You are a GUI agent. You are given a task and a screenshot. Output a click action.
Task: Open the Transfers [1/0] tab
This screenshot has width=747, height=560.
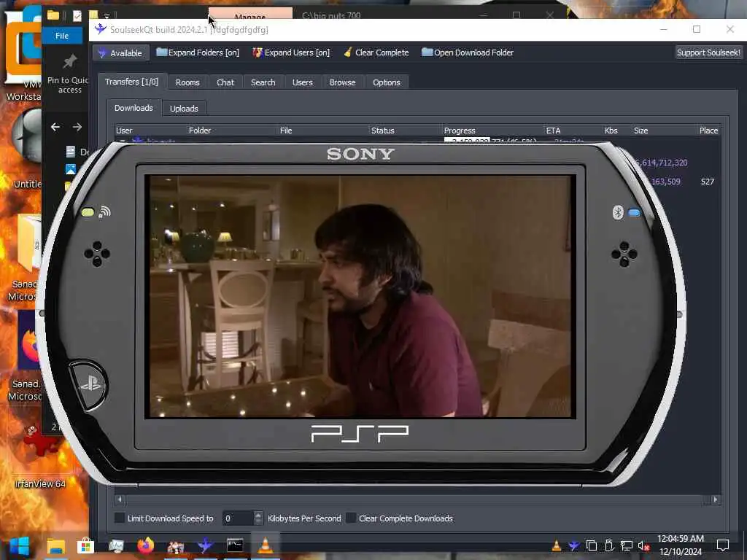(x=131, y=82)
